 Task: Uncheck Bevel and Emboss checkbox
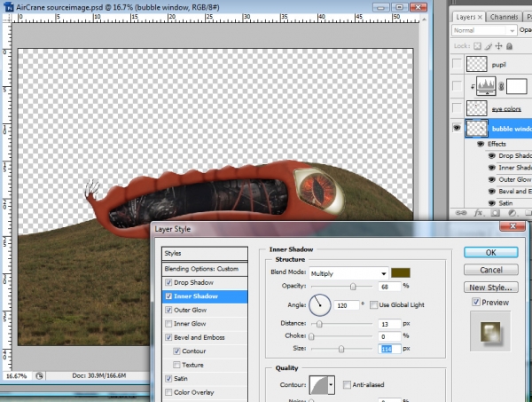pyautogui.click(x=168, y=337)
